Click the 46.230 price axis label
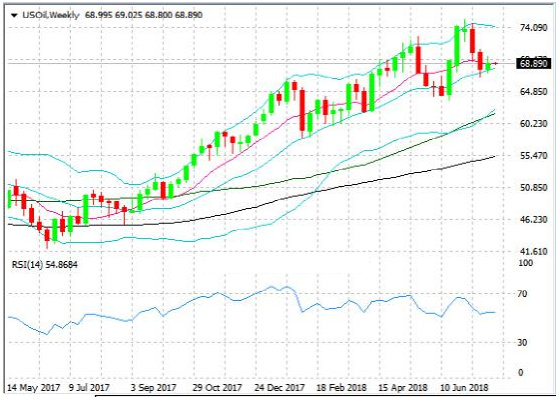 [x=533, y=220]
